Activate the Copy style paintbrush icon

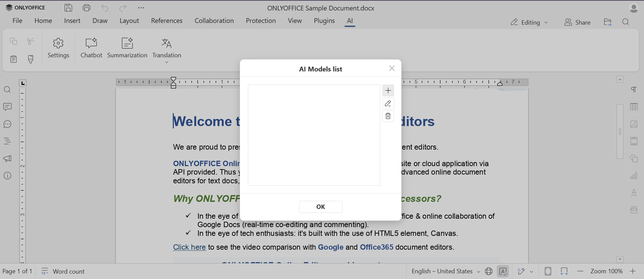[x=31, y=59]
